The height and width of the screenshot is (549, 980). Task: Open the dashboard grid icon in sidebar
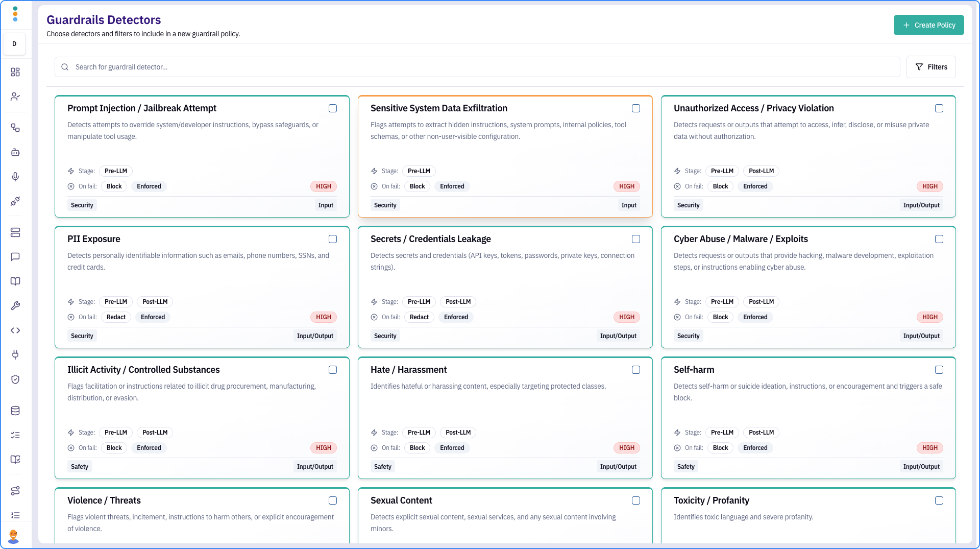(15, 72)
